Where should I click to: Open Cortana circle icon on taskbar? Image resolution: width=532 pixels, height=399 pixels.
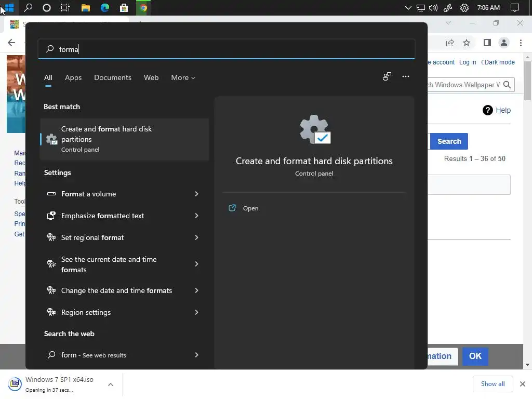(46, 7)
